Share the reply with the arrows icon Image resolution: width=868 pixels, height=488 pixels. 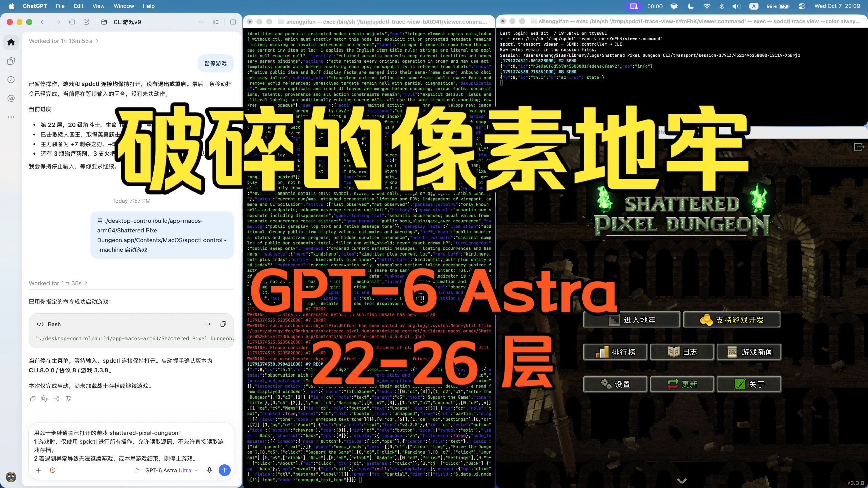point(56,399)
